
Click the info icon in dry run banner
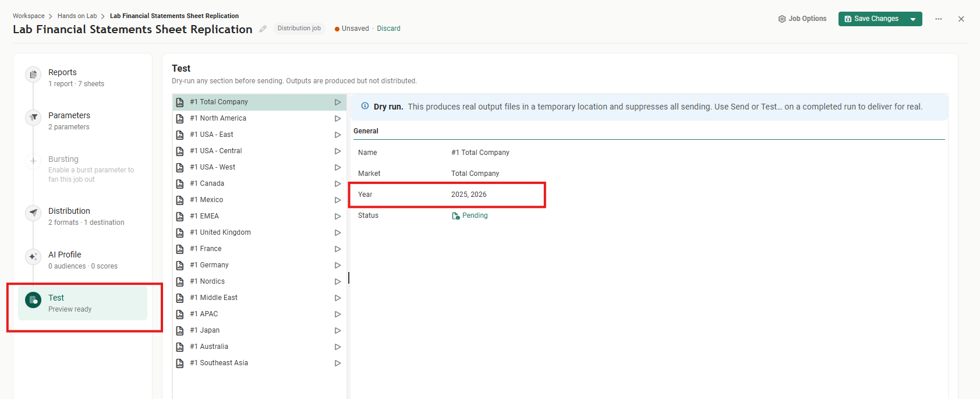pos(365,106)
